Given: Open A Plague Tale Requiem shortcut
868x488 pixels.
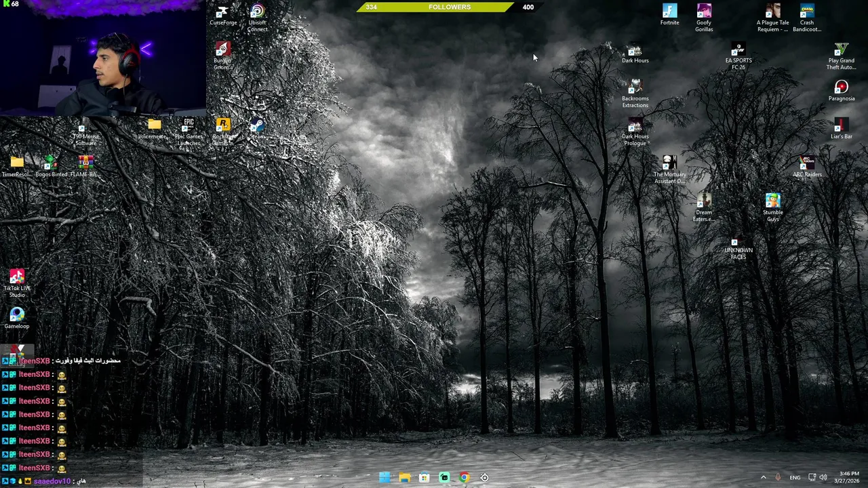Looking at the screenshot, I should [x=772, y=18].
